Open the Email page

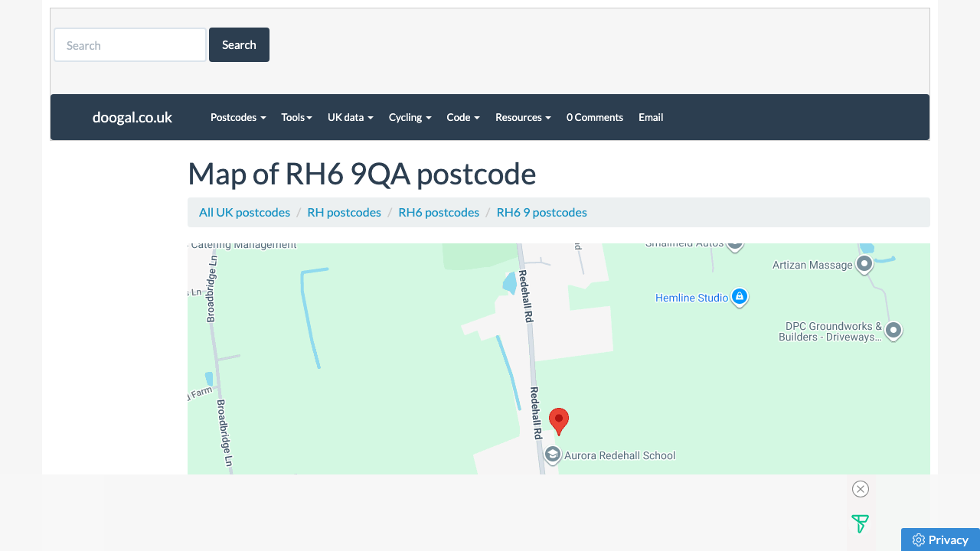651,117
